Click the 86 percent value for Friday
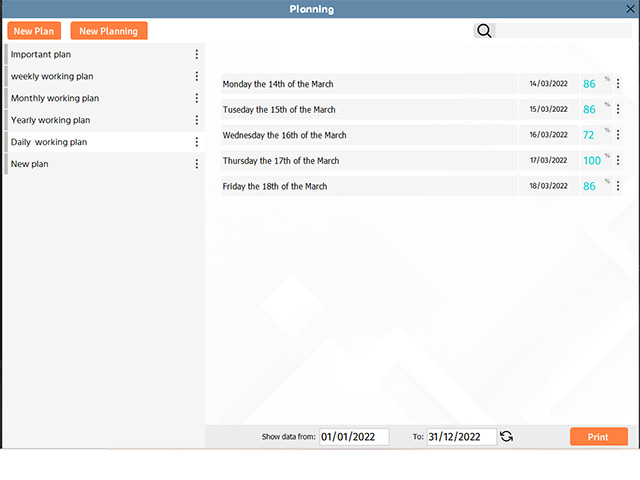Image resolution: width=640 pixels, height=480 pixels. pos(589,186)
